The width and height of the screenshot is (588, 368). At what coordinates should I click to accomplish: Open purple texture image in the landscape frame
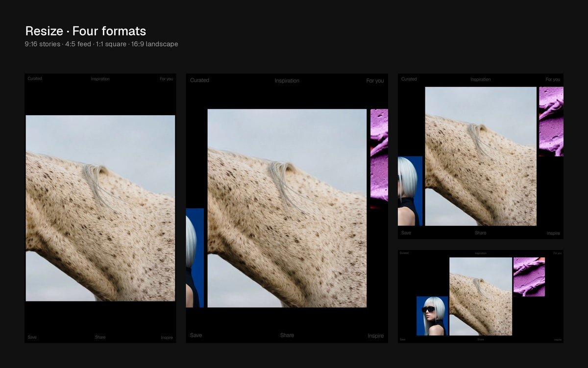point(529,277)
